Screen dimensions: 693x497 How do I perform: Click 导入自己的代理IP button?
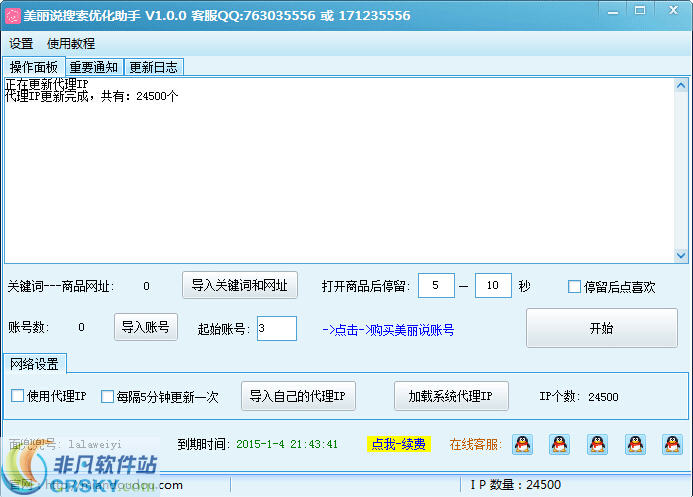298,396
